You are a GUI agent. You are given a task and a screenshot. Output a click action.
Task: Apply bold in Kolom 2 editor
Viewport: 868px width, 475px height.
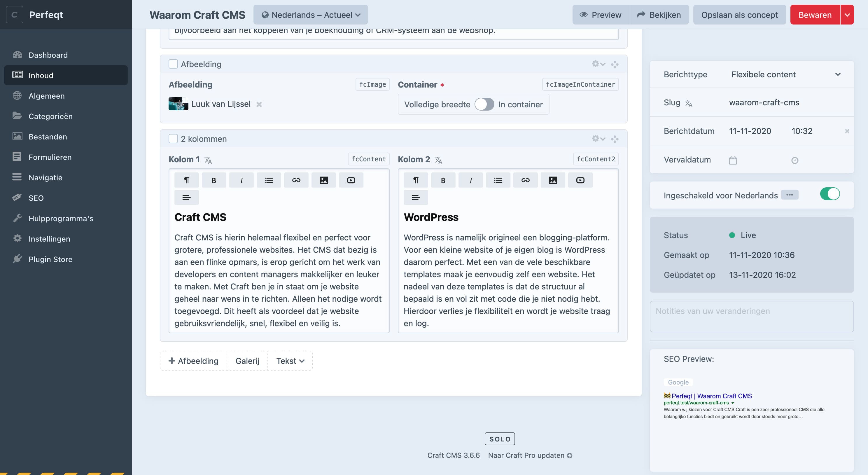(443, 180)
